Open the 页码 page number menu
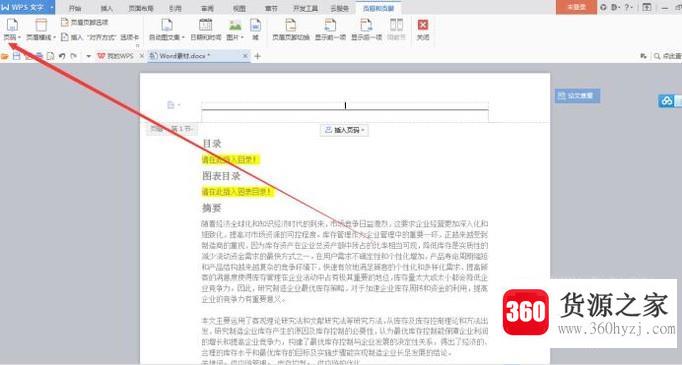 click(x=12, y=30)
